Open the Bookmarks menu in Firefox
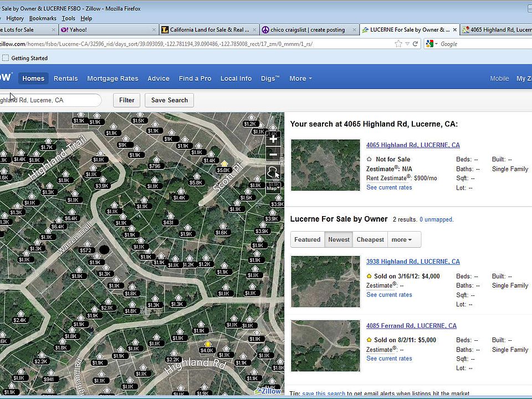The height and width of the screenshot is (399, 532). click(43, 18)
